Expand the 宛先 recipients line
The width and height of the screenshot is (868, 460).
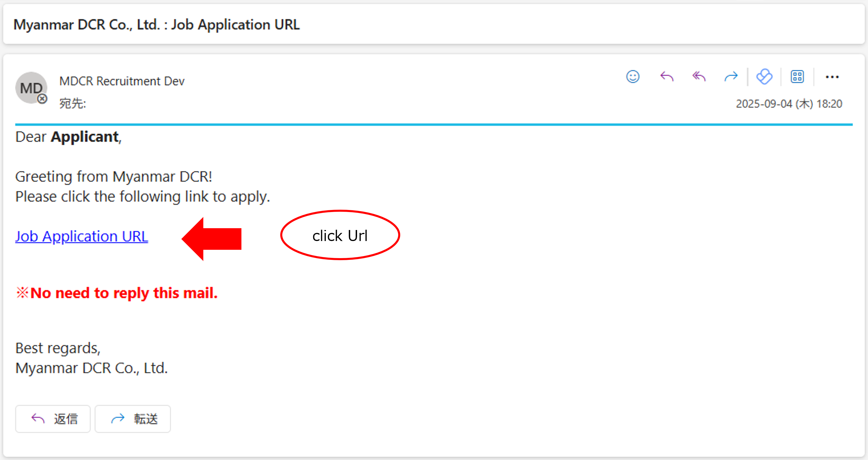tap(72, 104)
